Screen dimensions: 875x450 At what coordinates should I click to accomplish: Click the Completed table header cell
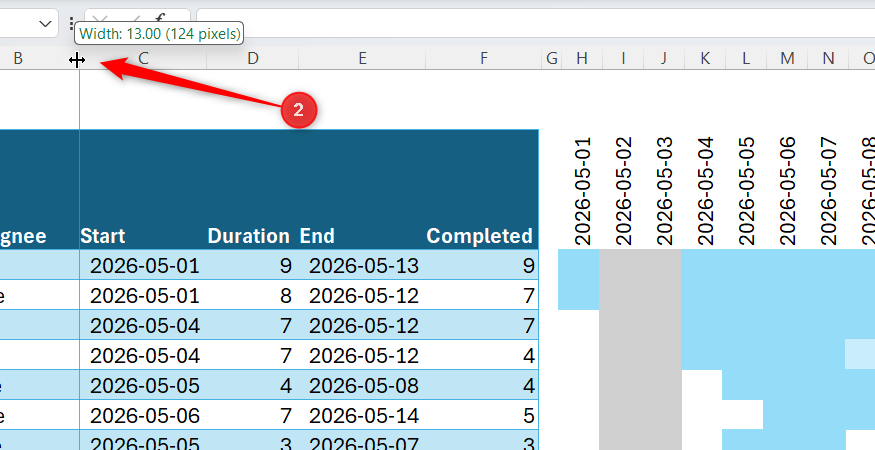tap(482, 189)
